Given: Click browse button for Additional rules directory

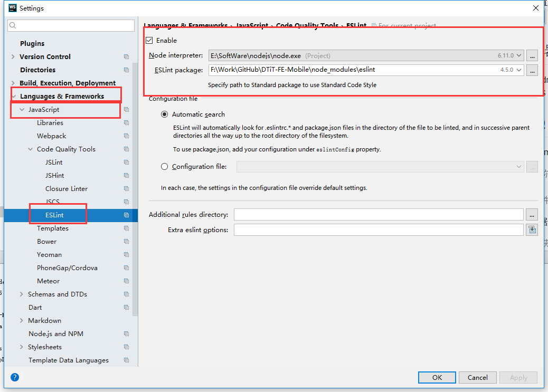Looking at the screenshot, I should tap(532, 215).
